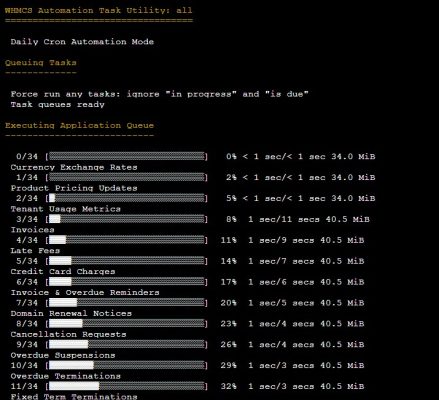Click the 0/34 progress bar
The height and width of the screenshot is (400, 439).
pyautogui.click(x=127, y=156)
